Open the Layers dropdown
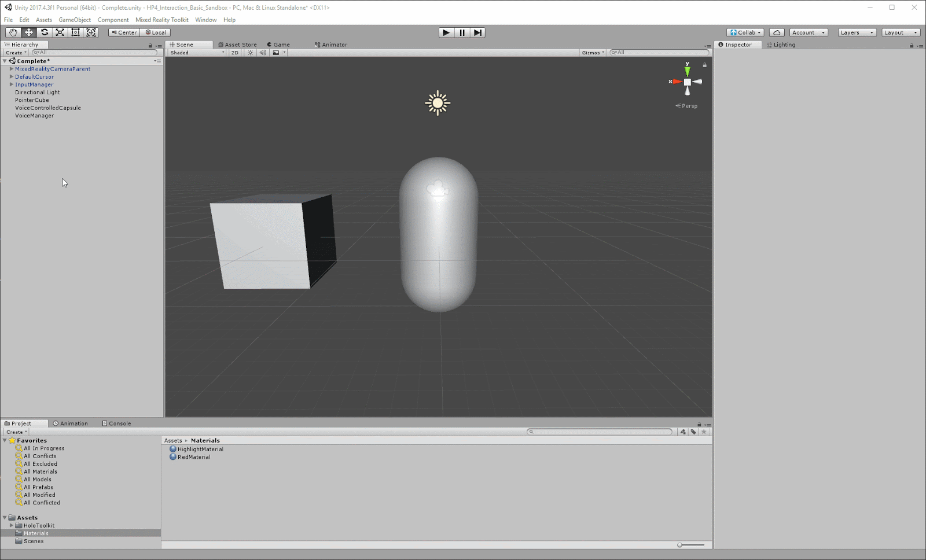This screenshot has width=926, height=560. coord(857,32)
